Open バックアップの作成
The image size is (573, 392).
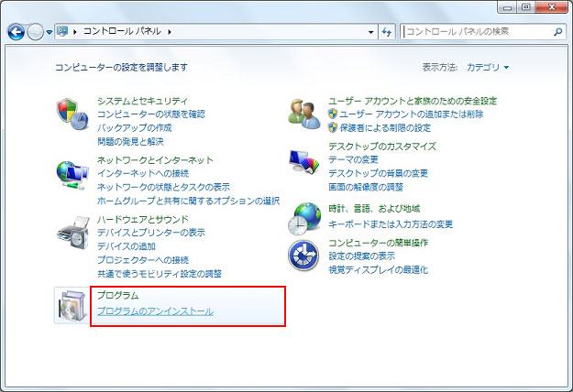point(135,127)
